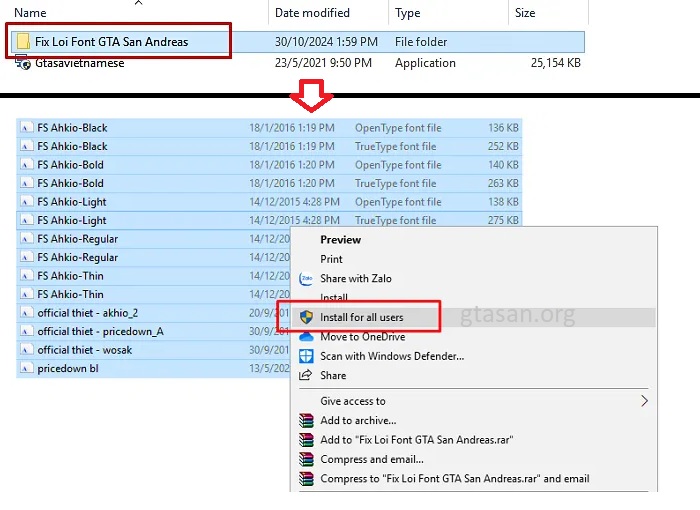Click the font icon of official thiet - akhio_2
Viewport: 700px width, 510px height.
coord(26,313)
